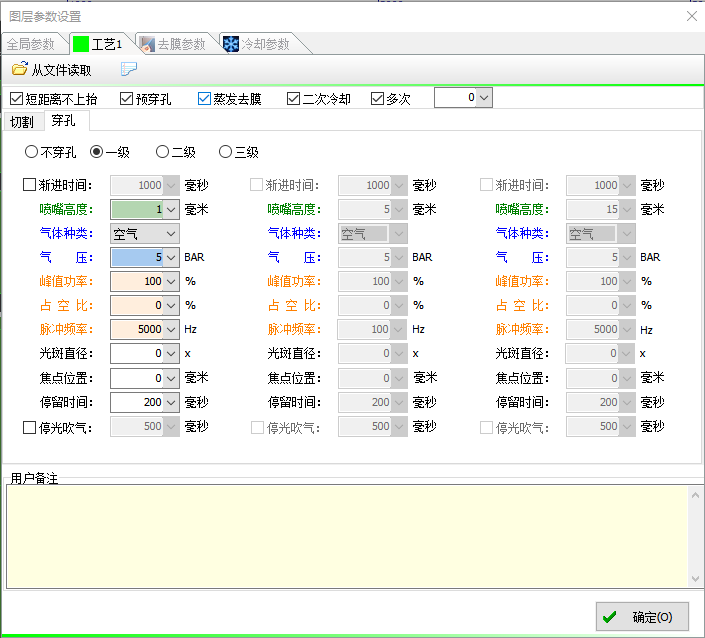Open first-level 光斑直径 dropdown arrow
Viewport: 705px width, 638px height.
pos(171,354)
